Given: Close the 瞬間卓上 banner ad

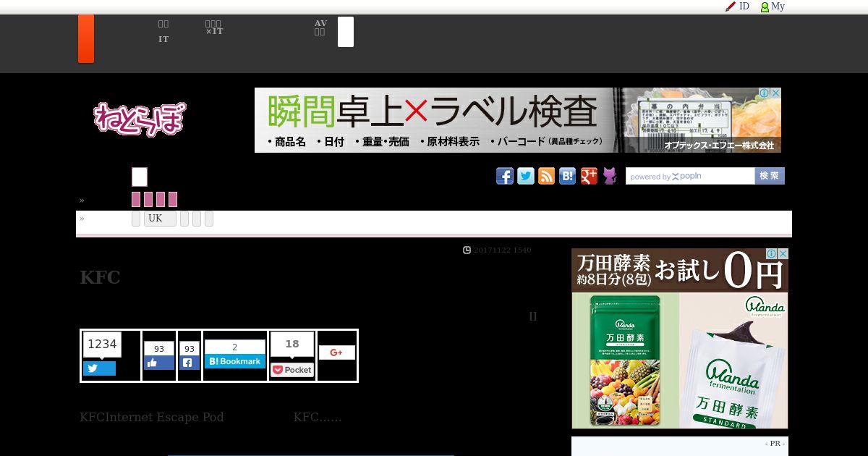Looking at the screenshot, I should [x=775, y=93].
